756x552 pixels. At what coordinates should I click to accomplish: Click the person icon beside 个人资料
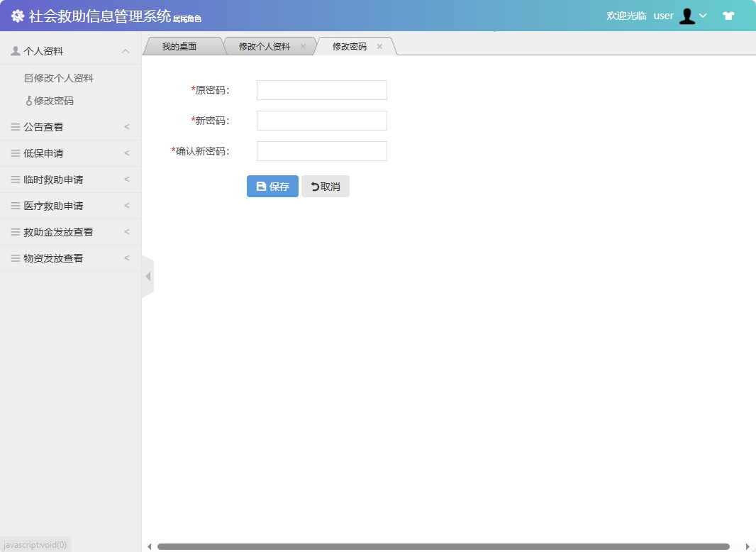click(15, 50)
